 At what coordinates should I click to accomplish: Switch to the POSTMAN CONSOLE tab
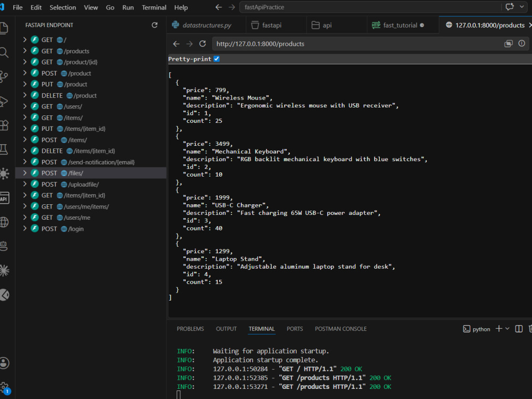pos(340,329)
